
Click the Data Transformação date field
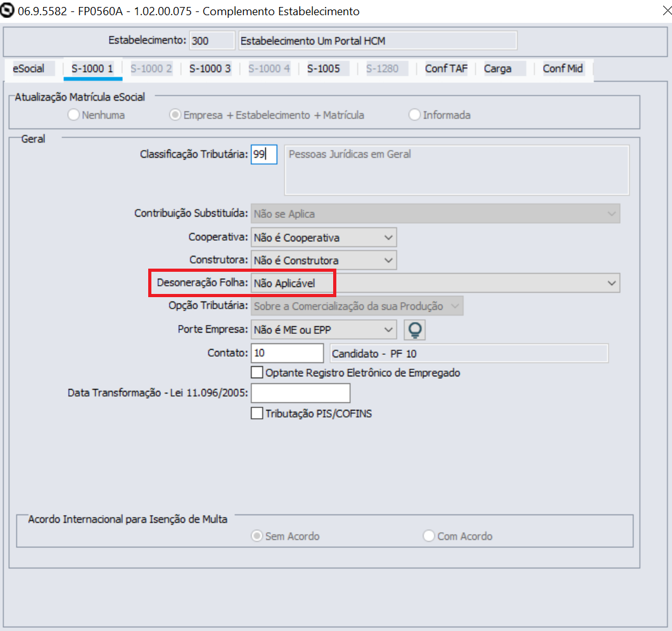pyautogui.click(x=300, y=393)
